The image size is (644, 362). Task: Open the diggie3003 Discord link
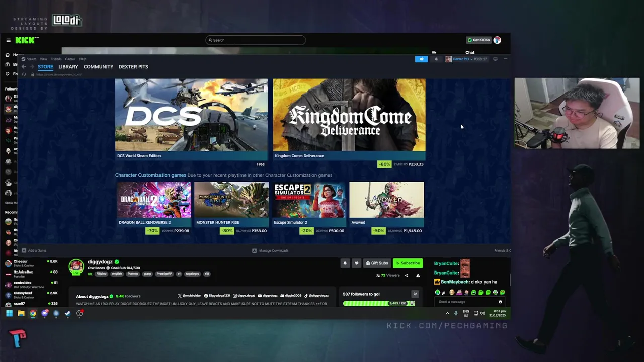(291, 296)
